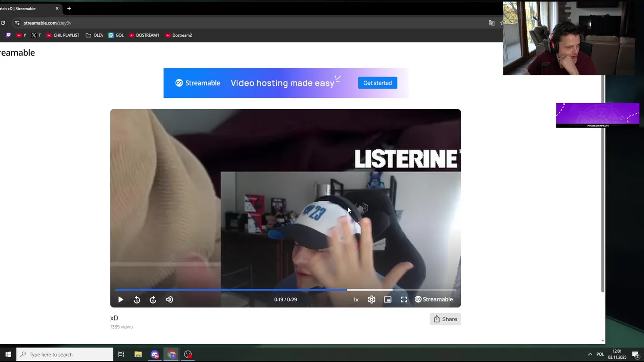This screenshot has height=362, width=644.
Task: Rewind the video with the back-skip icon
Action: [137, 299]
